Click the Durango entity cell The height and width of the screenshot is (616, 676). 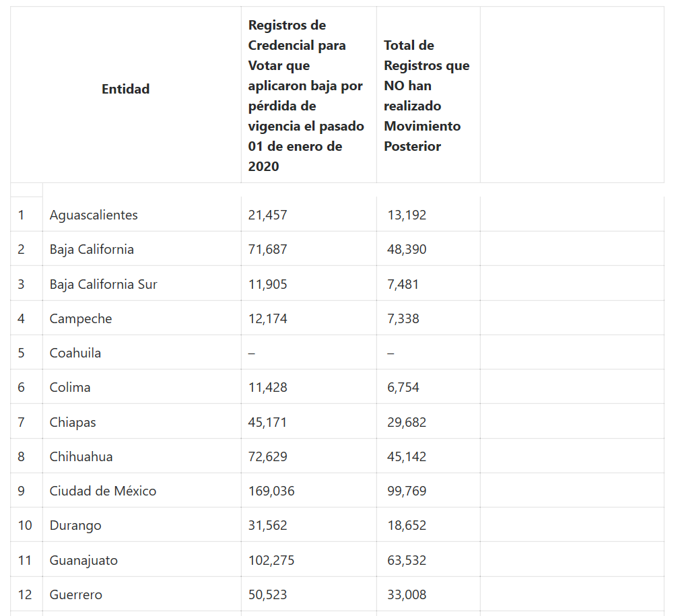[75, 525]
